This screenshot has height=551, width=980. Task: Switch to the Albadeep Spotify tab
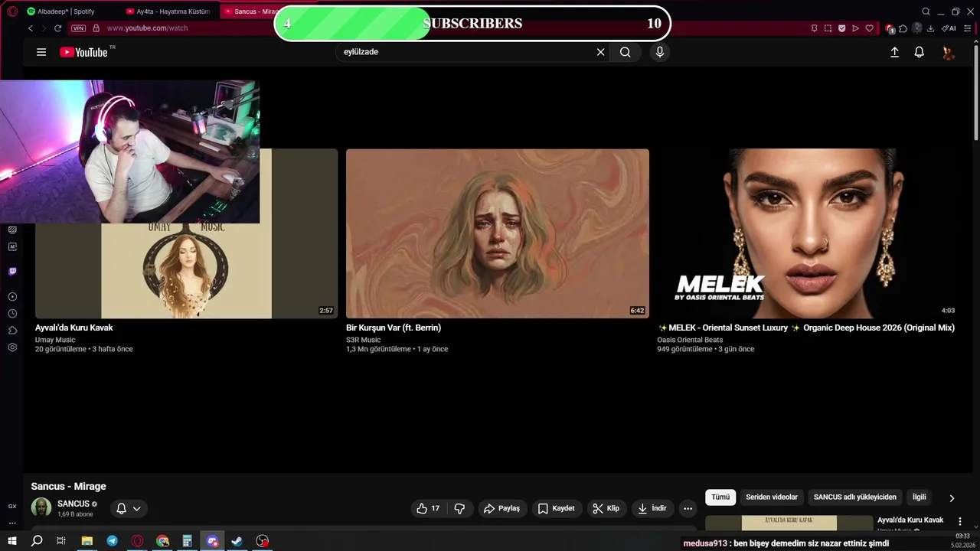[x=61, y=11]
